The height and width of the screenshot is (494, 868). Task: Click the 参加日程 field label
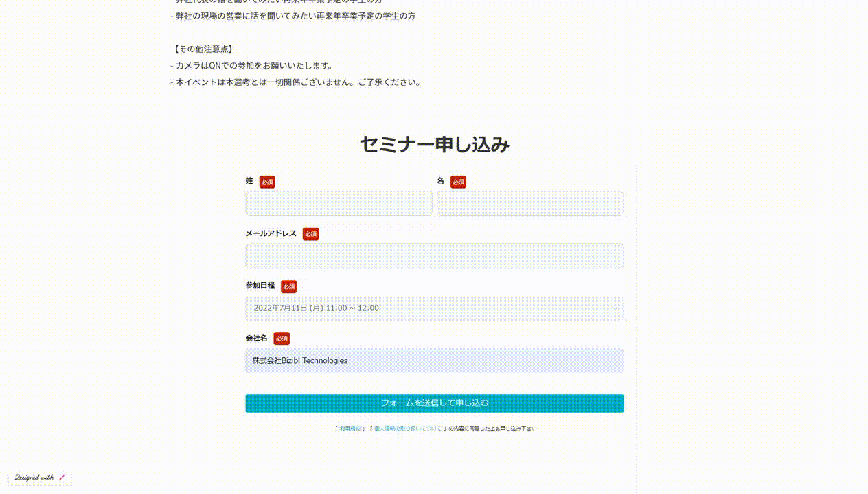coord(260,285)
